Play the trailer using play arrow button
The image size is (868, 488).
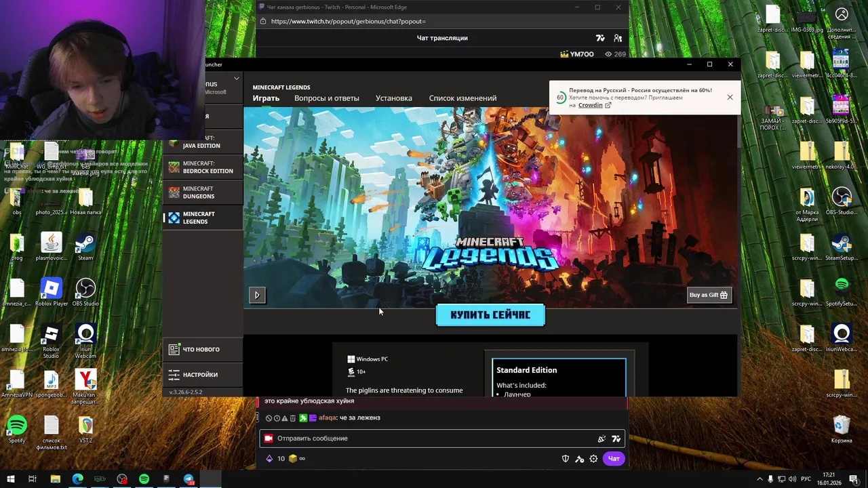tap(257, 295)
